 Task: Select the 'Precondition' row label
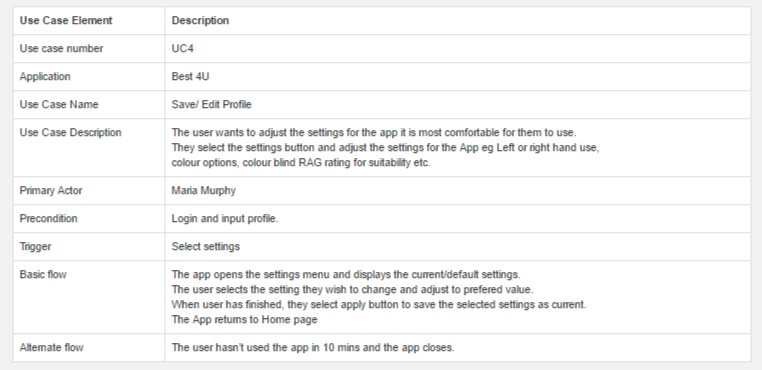48,218
